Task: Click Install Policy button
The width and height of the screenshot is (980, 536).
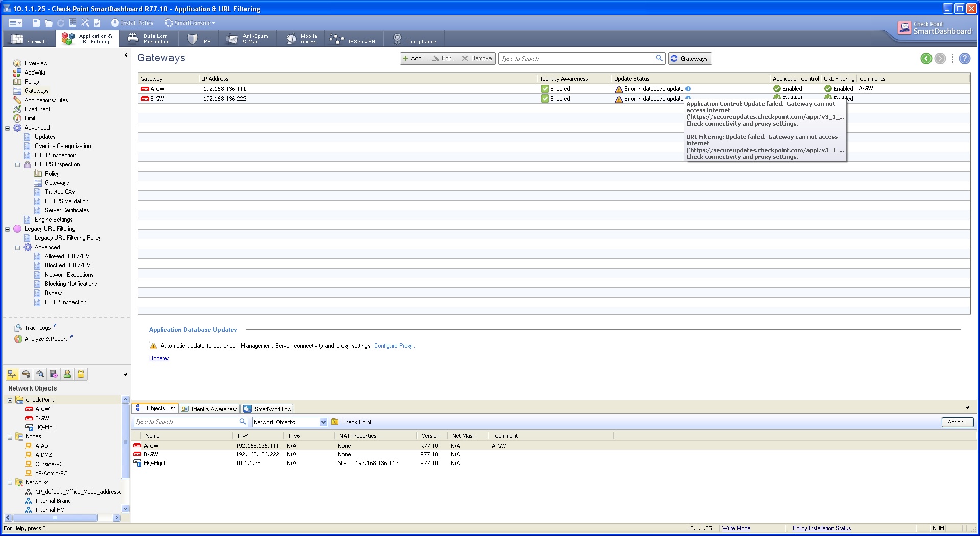Action: [x=132, y=23]
